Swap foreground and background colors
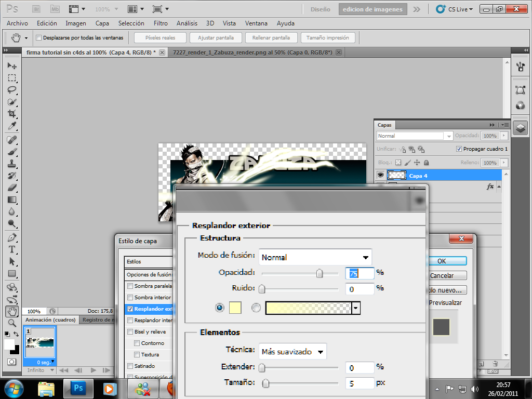Image resolution: width=532 pixels, height=399 pixels. [16, 334]
